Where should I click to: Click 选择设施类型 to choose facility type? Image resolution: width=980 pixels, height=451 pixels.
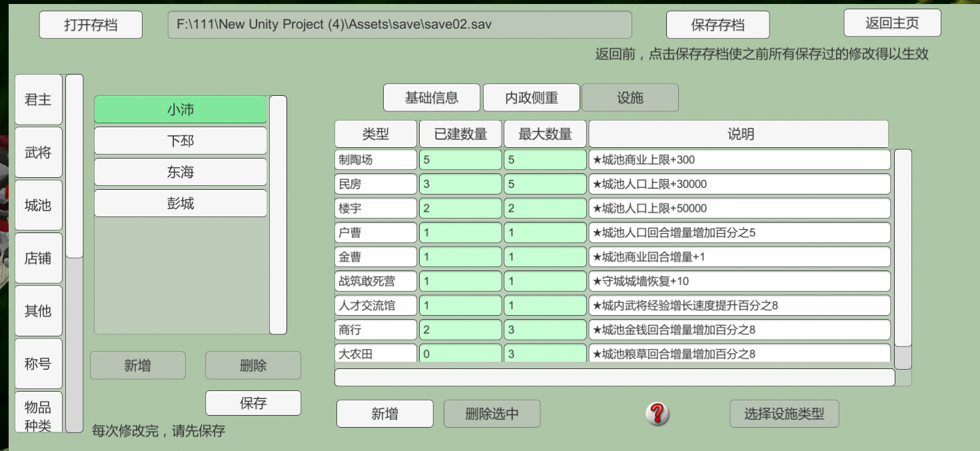point(784,414)
